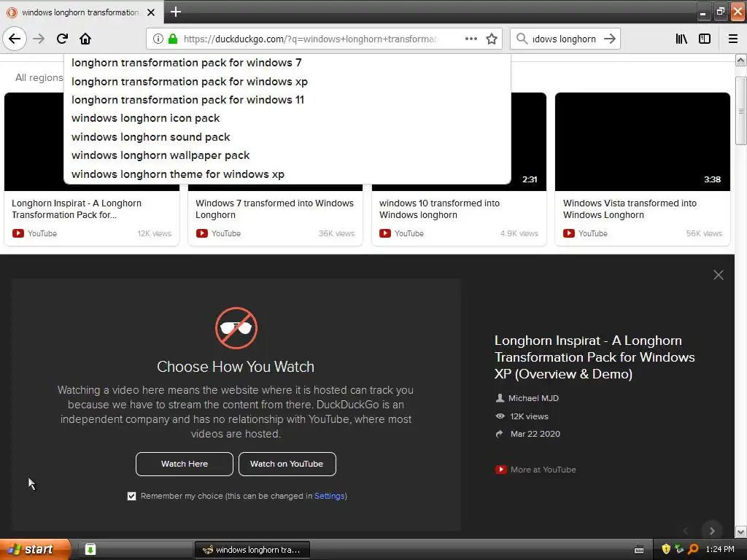Open the More at YouTube link

(x=543, y=470)
